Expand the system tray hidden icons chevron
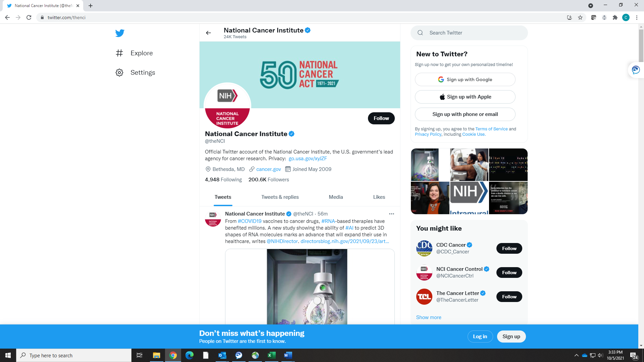Viewport: 644px width, 362px height. pos(576,355)
